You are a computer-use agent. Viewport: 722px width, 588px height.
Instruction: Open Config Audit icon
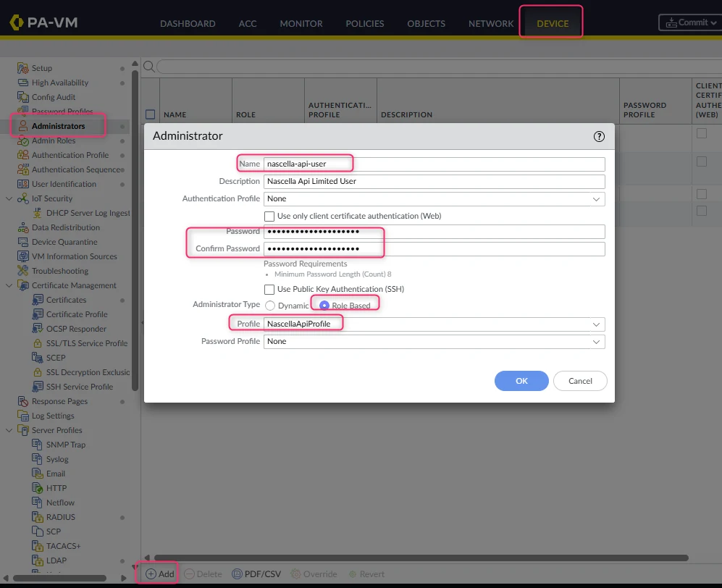coord(22,97)
